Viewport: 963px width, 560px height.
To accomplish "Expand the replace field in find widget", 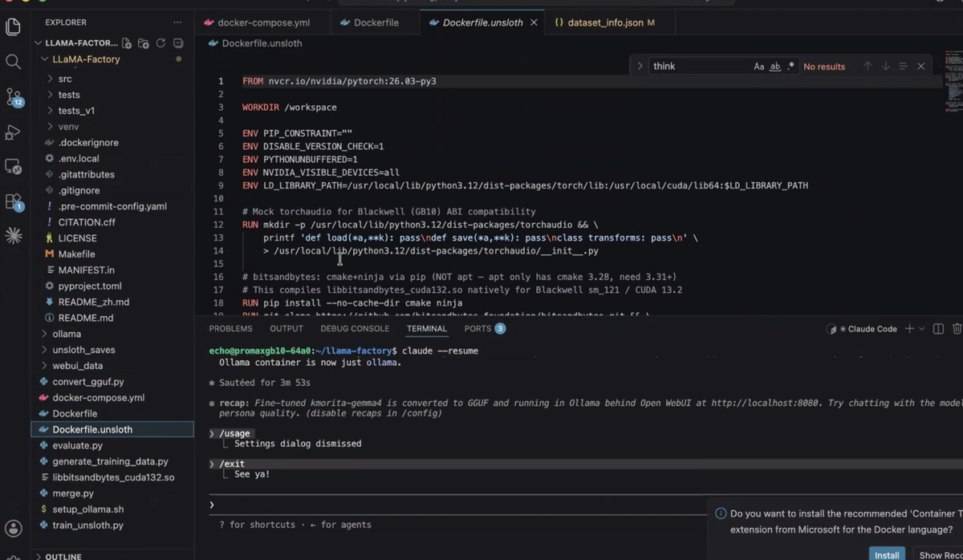I will 640,67.
